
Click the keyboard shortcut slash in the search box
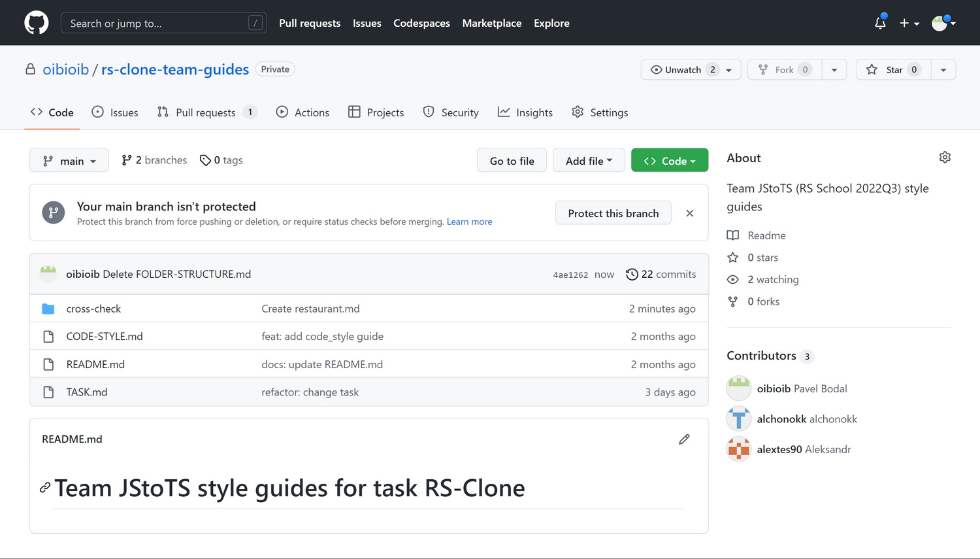click(255, 23)
